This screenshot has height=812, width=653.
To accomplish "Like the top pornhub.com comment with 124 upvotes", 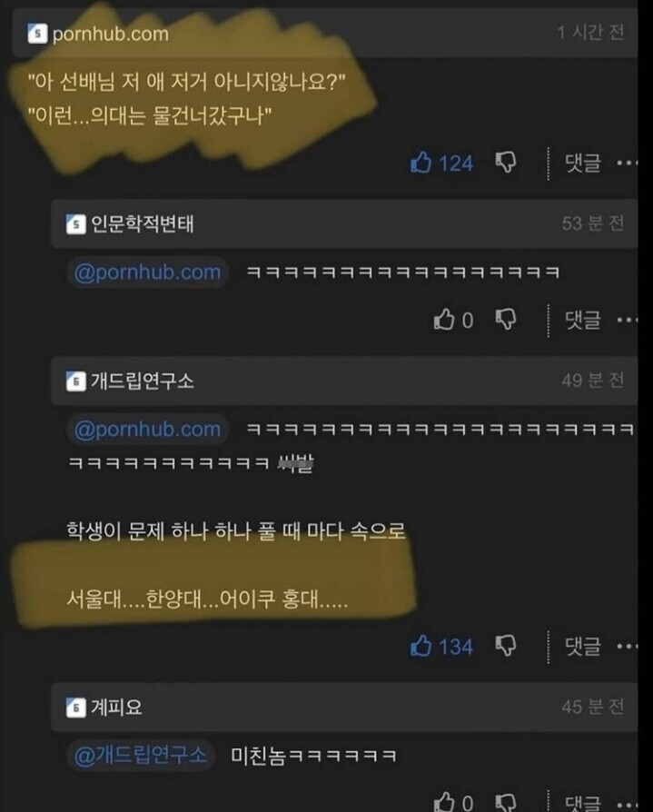I will click(420, 163).
